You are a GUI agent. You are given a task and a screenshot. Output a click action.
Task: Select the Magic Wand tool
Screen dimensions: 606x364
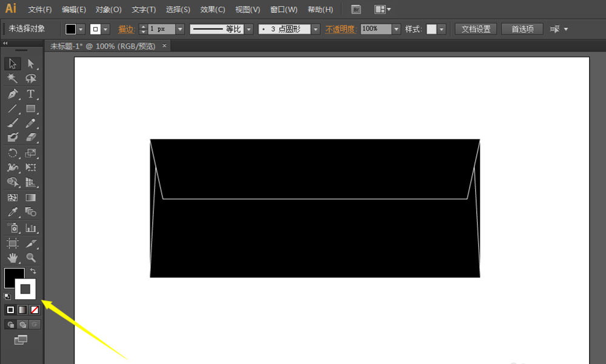coord(12,79)
